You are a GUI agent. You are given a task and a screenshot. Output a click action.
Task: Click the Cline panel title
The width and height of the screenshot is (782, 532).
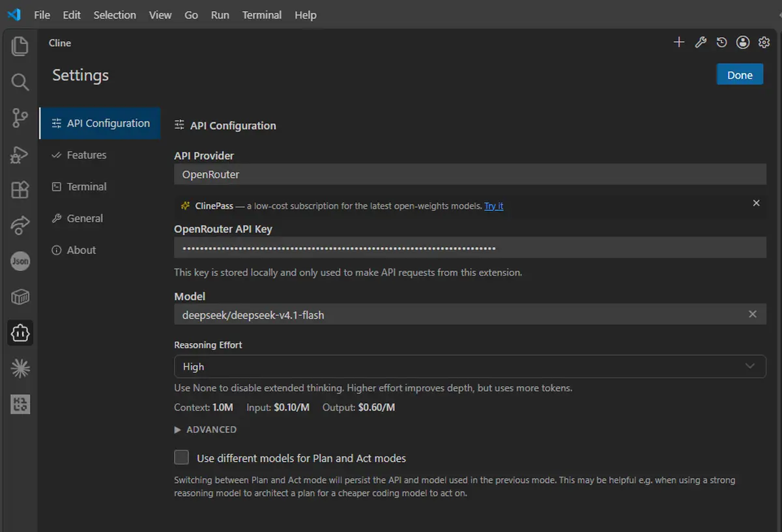click(60, 43)
